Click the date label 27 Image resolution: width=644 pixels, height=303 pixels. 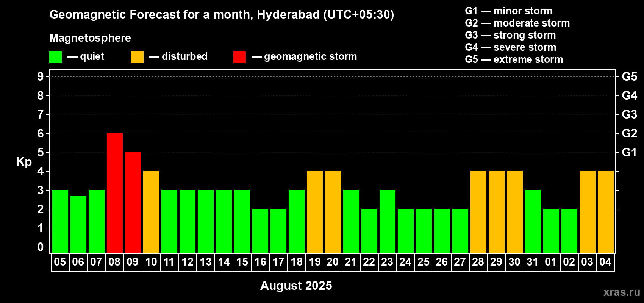tap(460, 262)
